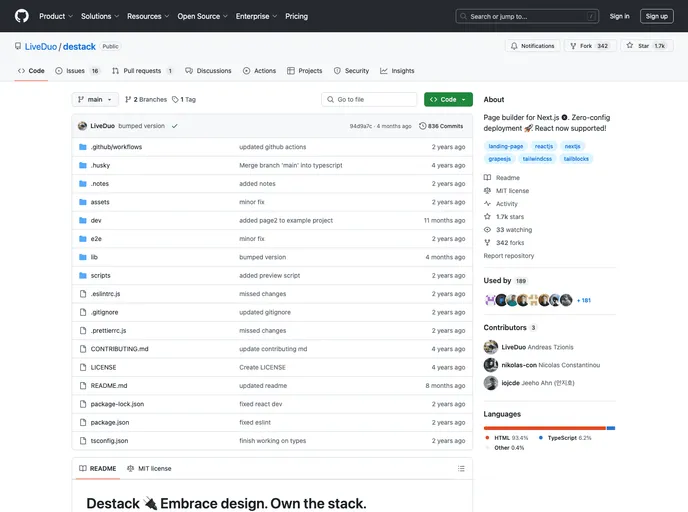Click the CONTRIBUTING.md file icon

point(82,349)
